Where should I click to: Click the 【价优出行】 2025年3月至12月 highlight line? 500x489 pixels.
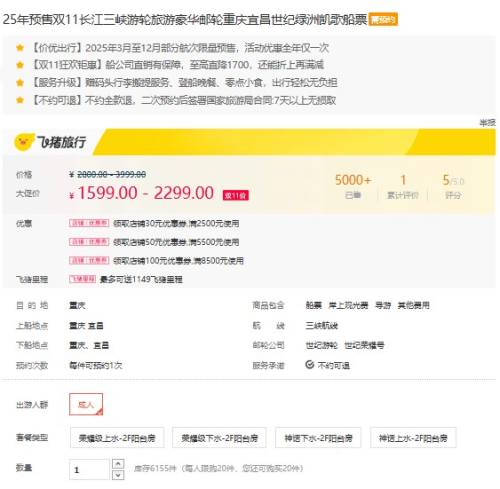(x=179, y=48)
